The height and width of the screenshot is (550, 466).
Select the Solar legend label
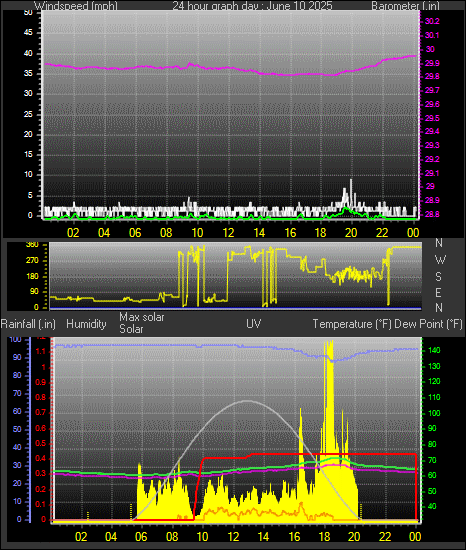click(131, 329)
